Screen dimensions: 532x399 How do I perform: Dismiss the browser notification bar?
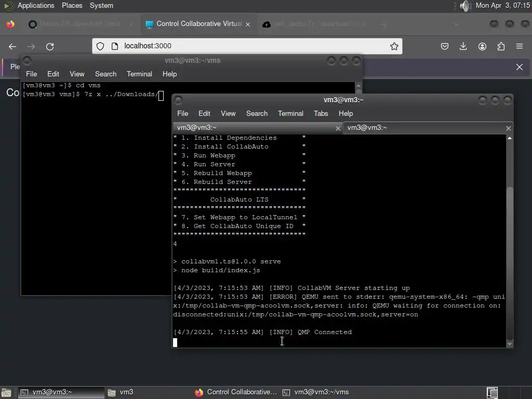[x=520, y=67]
